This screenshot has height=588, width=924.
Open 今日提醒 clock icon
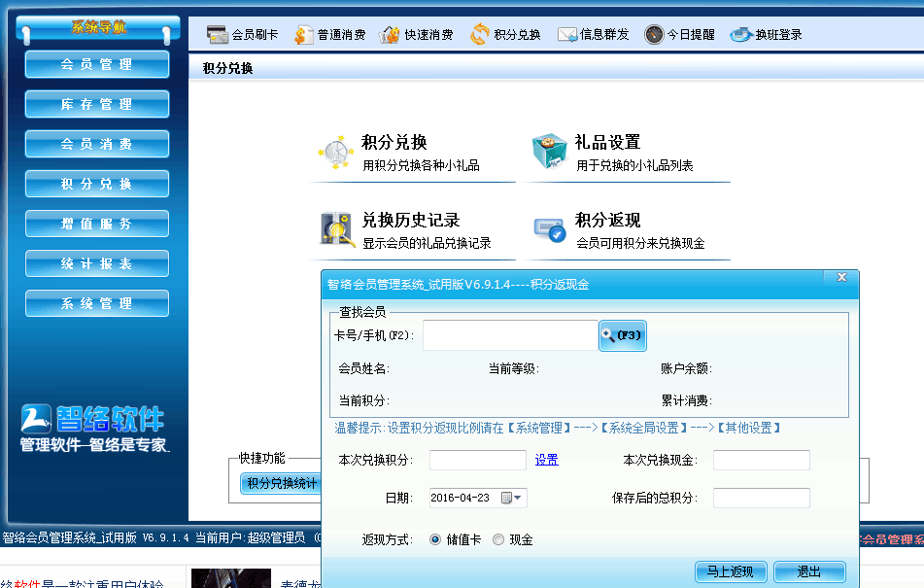tap(654, 35)
